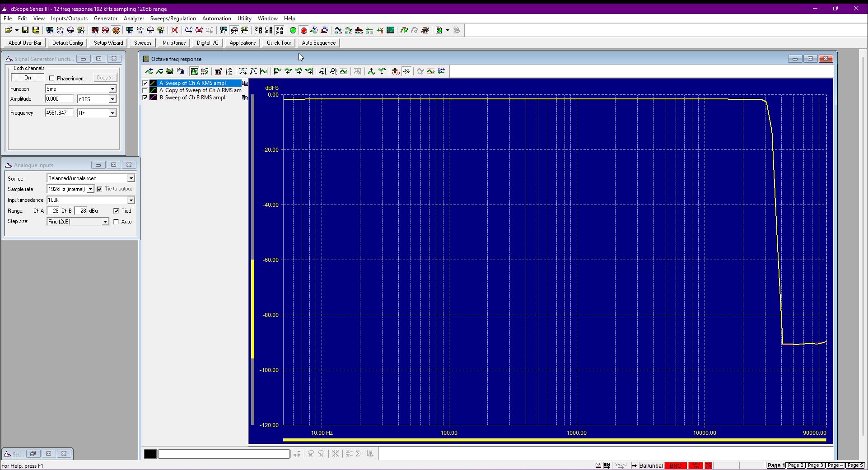Click the green start sweep circle icon

[293, 30]
